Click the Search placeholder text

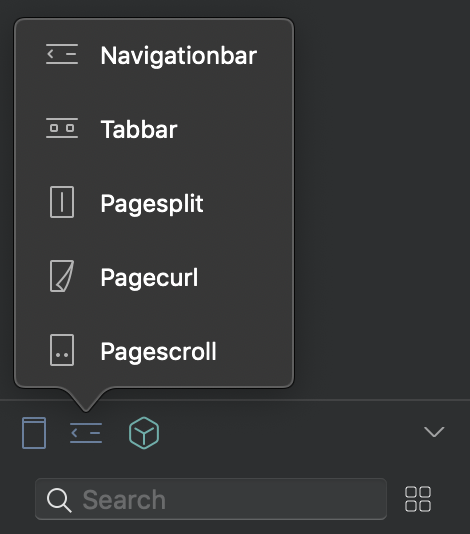pyautogui.click(x=124, y=500)
